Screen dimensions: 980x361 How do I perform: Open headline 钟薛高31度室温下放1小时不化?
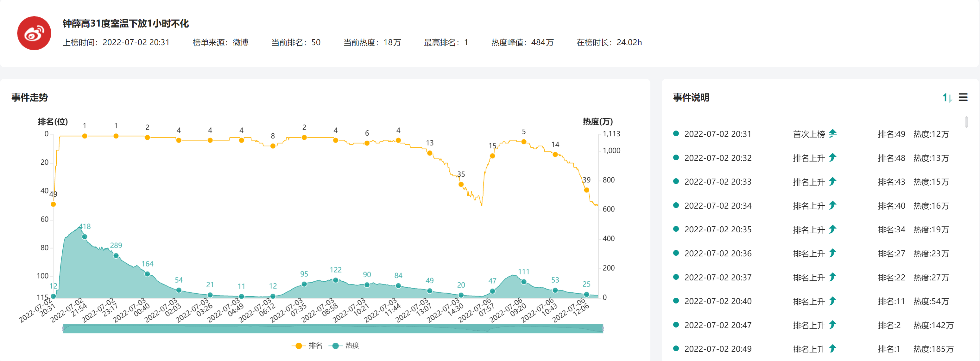(x=125, y=24)
